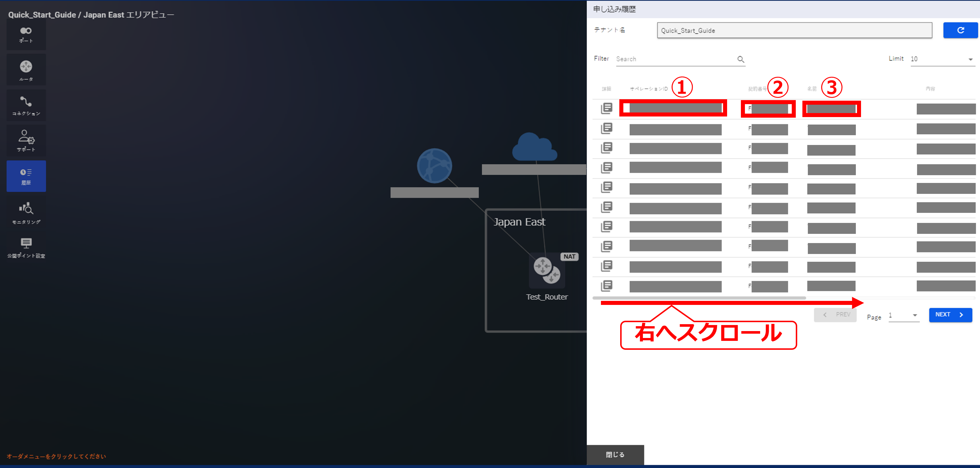This screenshot has width=980, height=468.
Task: Click the Test_Router NAT router icon
Action: pyautogui.click(x=547, y=270)
